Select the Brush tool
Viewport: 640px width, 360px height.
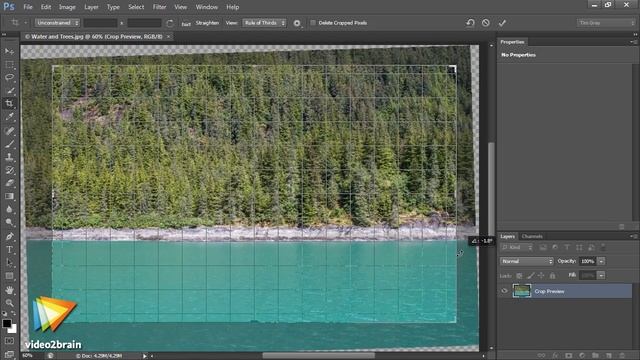9,144
